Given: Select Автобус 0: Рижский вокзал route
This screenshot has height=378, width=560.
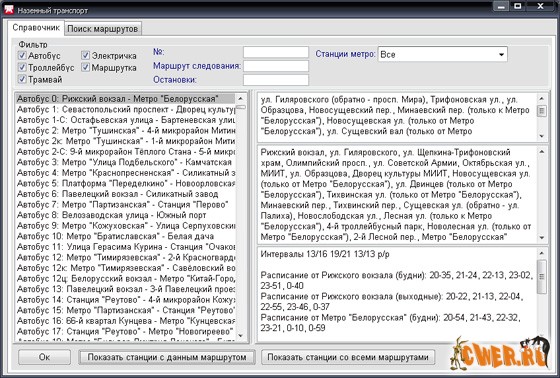Looking at the screenshot, I should point(126,99).
